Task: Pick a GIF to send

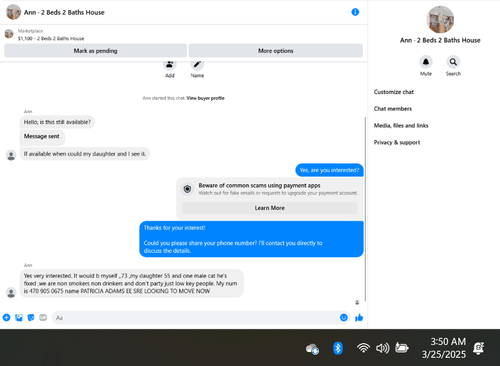Action: (x=43, y=317)
